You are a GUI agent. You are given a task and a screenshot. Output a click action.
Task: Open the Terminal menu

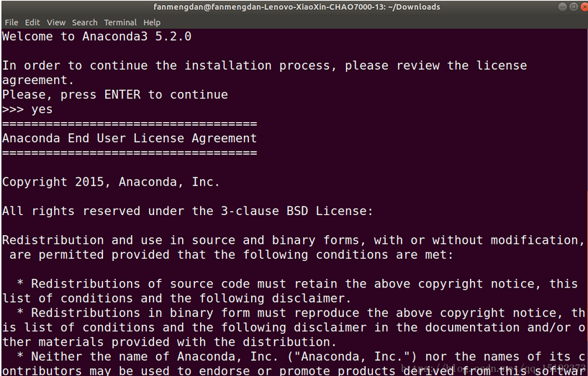(x=120, y=22)
